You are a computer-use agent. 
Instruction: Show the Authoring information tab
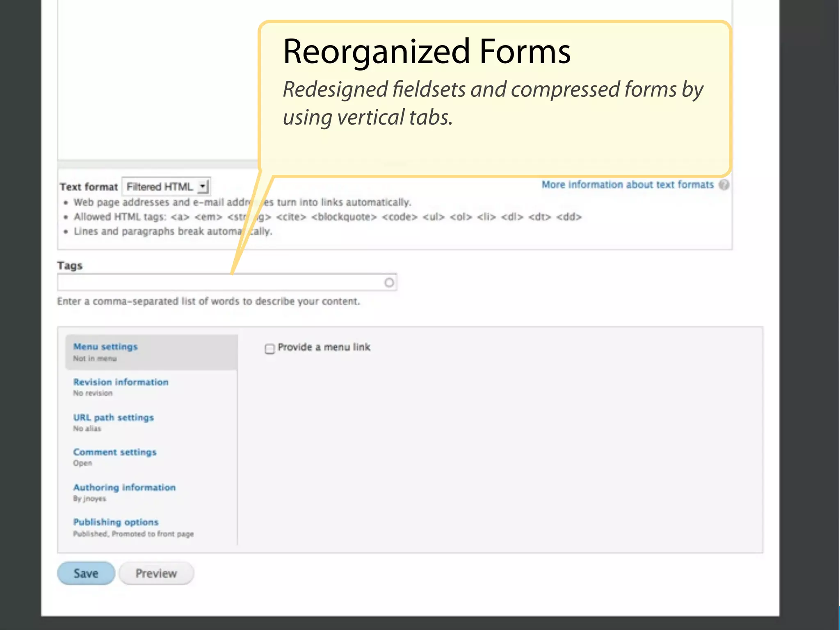point(124,488)
